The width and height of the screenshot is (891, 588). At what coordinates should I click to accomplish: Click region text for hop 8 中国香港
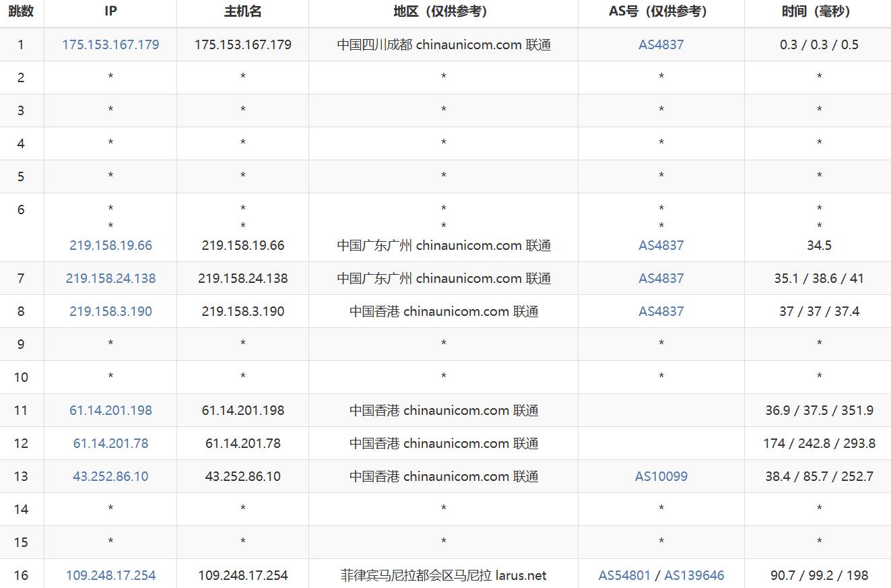point(444,311)
